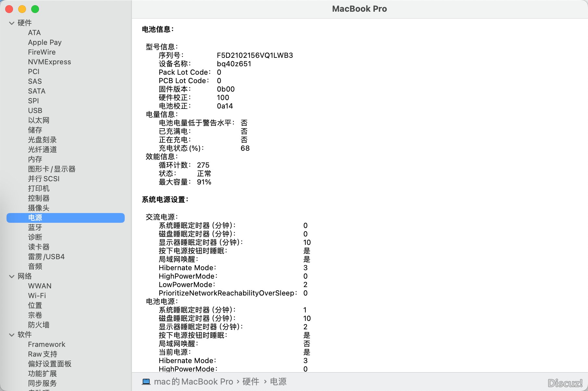Select Wi-Fi under 网络
This screenshot has width=588, height=391.
[x=37, y=296]
